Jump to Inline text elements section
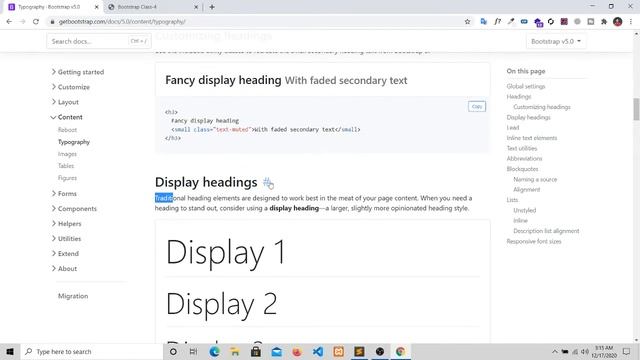Image resolution: width=640 pixels, height=360 pixels. click(x=532, y=138)
